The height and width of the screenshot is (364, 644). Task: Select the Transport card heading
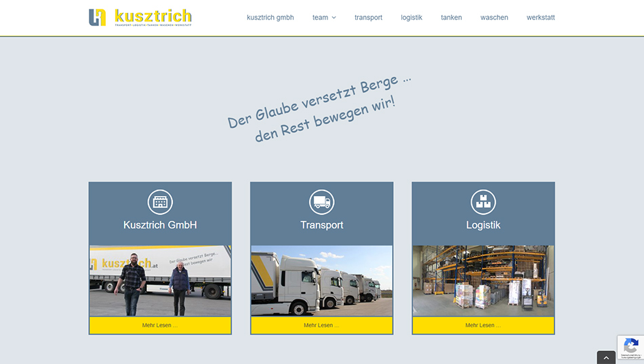(321, 225)
